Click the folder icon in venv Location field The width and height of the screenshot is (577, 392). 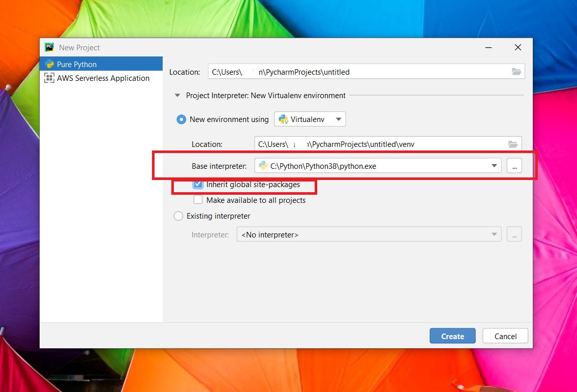pos(513,144)
